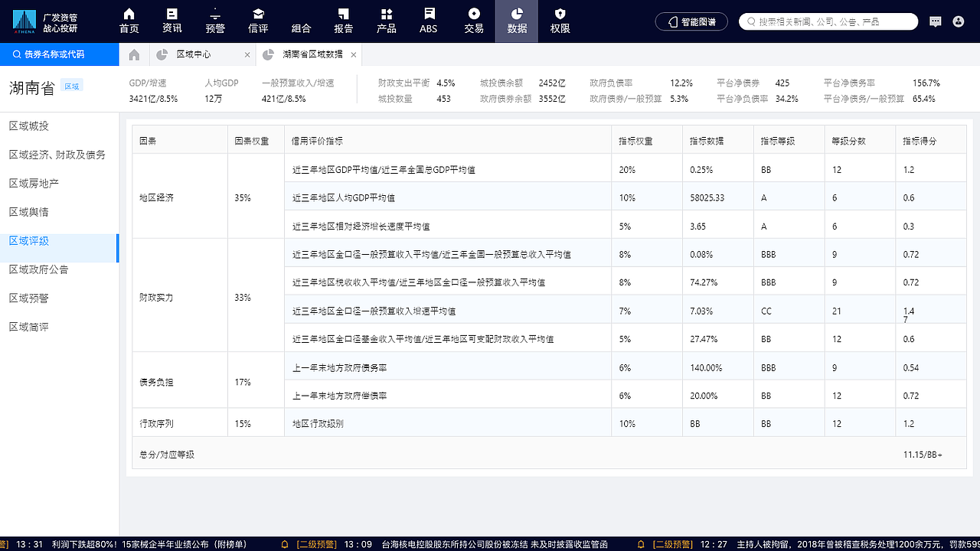Close the 湖南省区域数据 tab
980x551 pixels.
tap(353, 55)
